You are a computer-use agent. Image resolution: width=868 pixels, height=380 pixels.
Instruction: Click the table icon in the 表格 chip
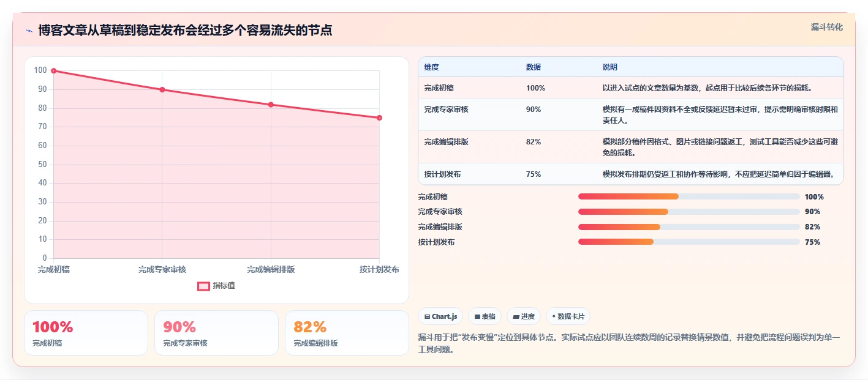477,316
